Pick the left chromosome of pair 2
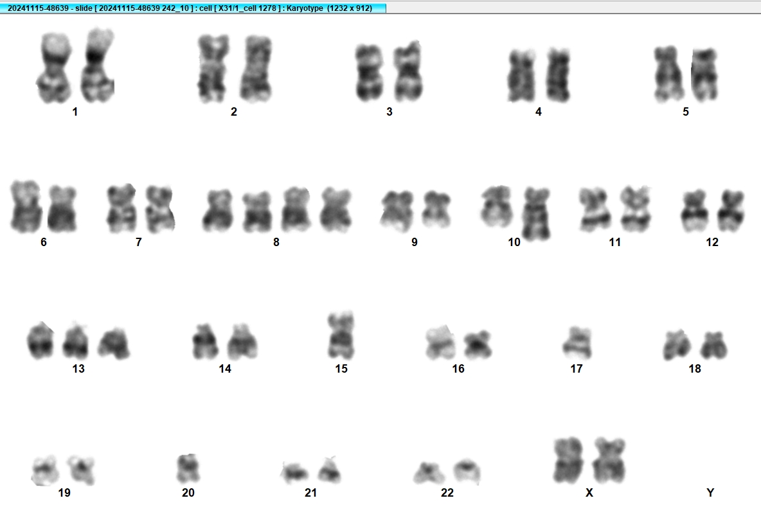 [213, 68]
